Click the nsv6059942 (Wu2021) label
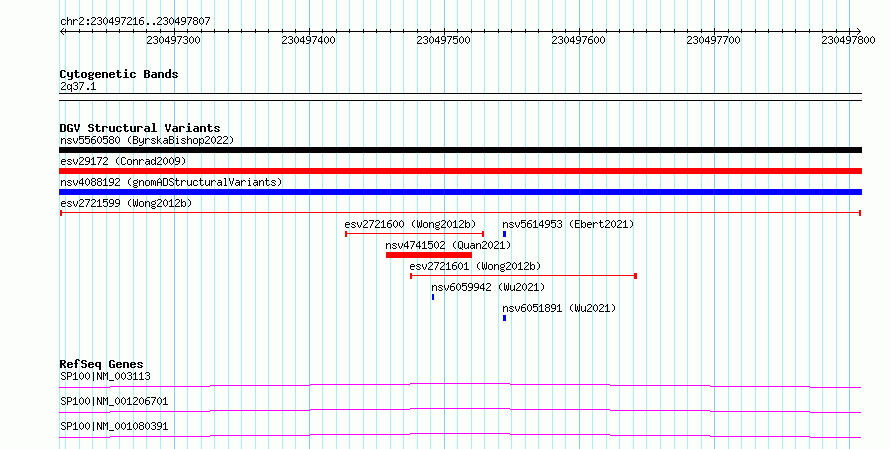This screenshot has height=449, width=890. [x=488, y=287]
